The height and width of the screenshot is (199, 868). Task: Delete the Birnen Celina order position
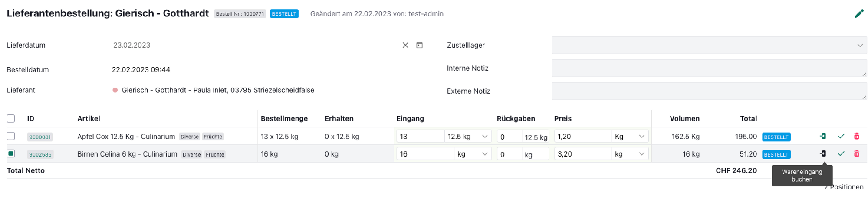856,153
